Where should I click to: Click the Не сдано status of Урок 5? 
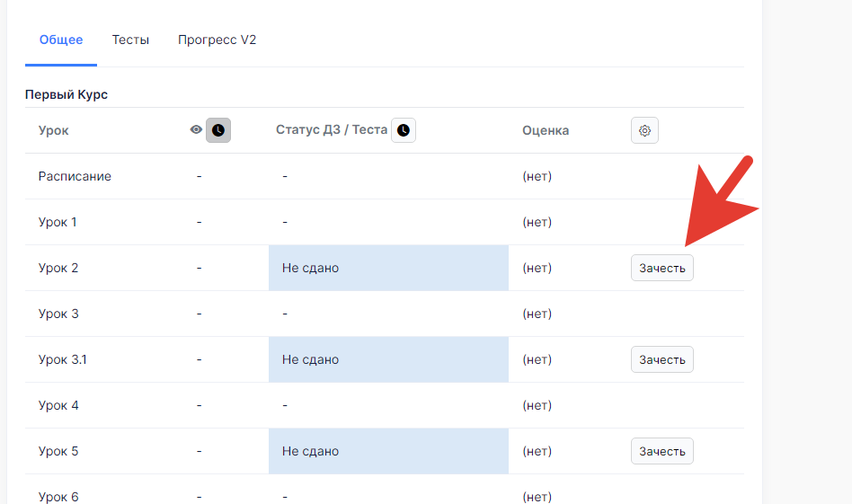[310, 451]
